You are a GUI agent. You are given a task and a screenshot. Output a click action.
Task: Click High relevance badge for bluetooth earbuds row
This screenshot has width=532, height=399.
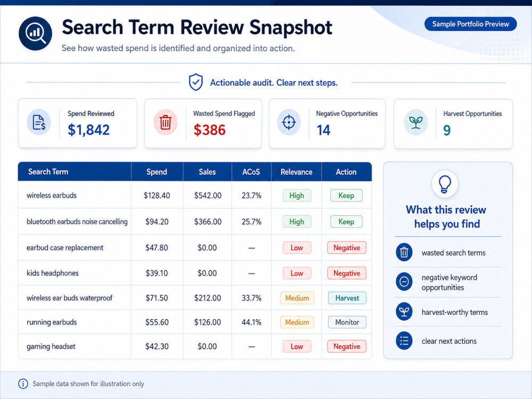coord(297,221)
